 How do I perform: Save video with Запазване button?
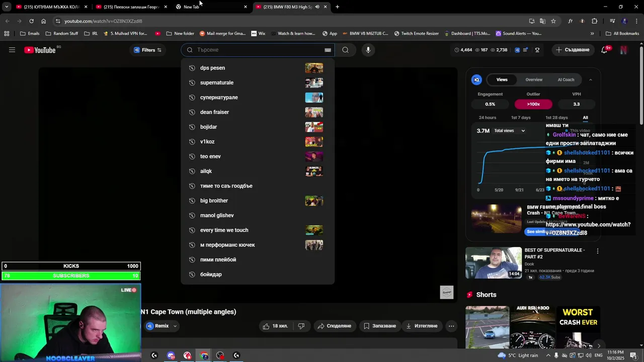click(380, 326)
